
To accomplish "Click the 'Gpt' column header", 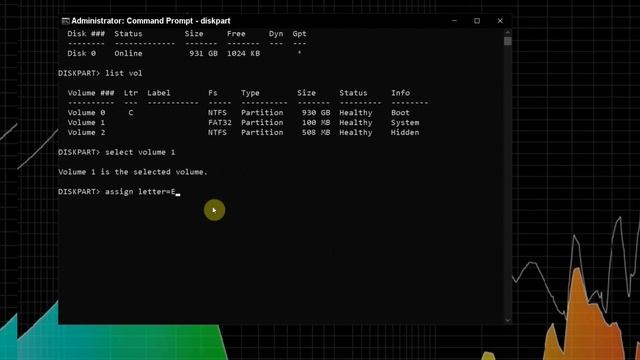I will 299,34.
